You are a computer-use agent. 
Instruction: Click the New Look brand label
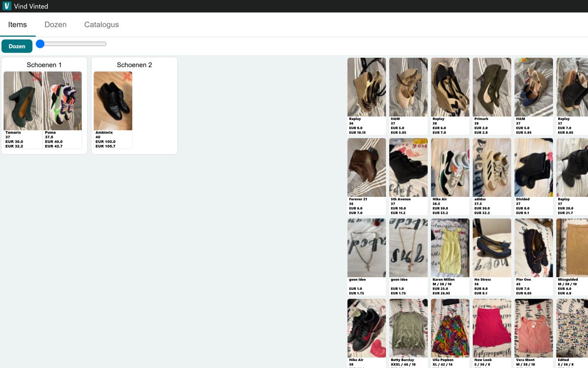tap(483, 360)
